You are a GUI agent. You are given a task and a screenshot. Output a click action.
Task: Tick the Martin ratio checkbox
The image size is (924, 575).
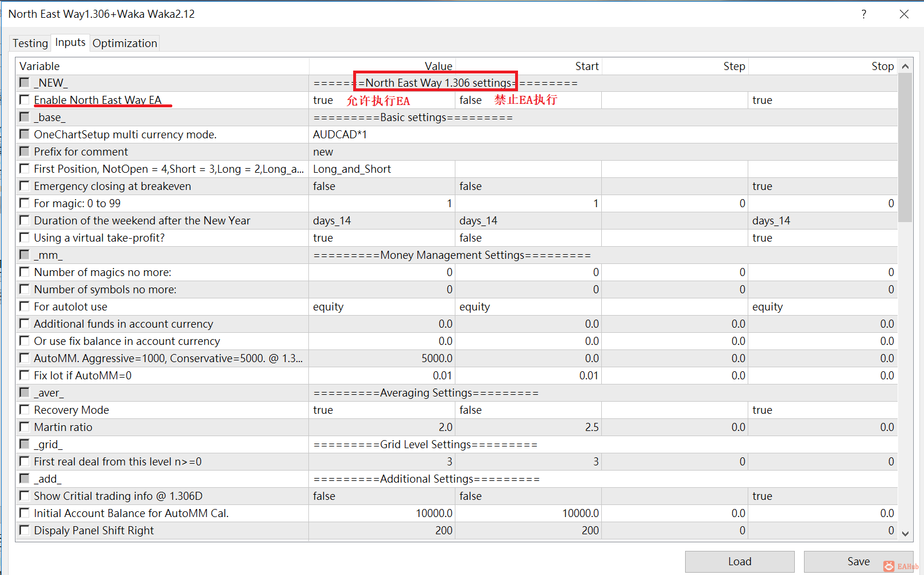pyautogui.click(x=25, y=427)
